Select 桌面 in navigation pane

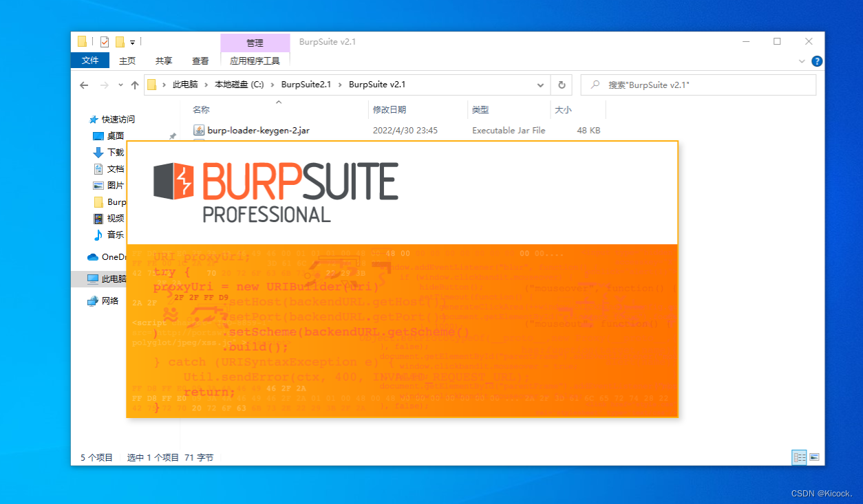click(x=116, y=135)
